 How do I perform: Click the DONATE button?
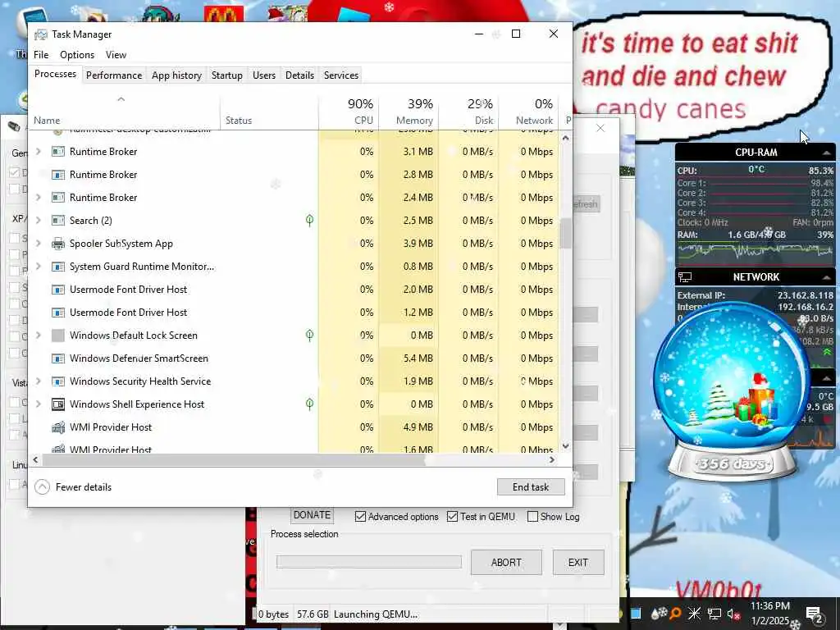[313, 515]
